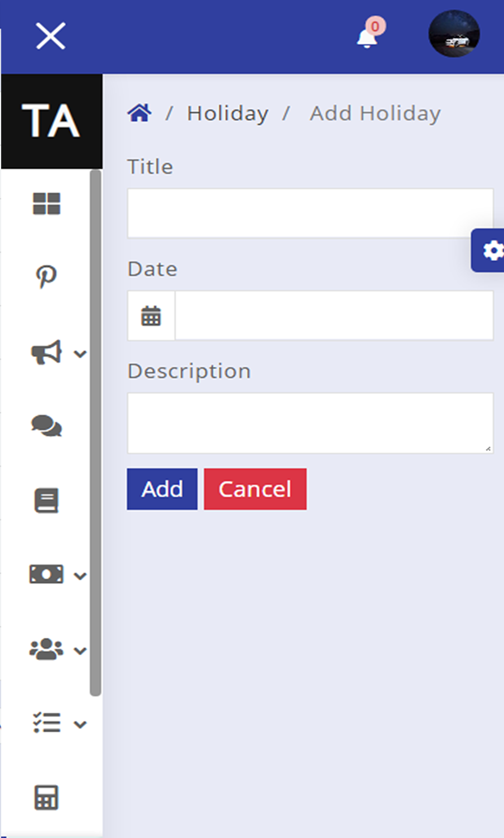Screen dimensions: 504x838
Task: Expand the megaphone menu chevron
Action: coord(81,354)
